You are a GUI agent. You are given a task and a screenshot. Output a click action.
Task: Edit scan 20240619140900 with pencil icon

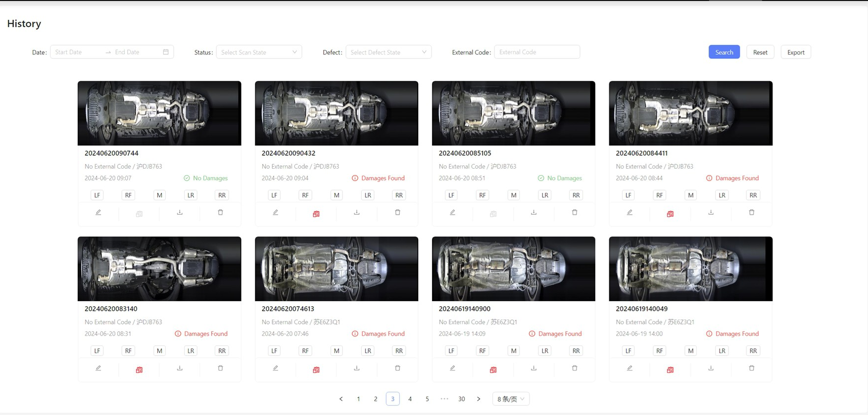coord(452,369)
